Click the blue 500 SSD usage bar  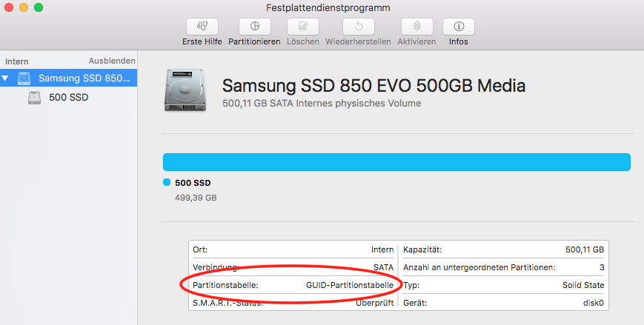tap(396, 162)
